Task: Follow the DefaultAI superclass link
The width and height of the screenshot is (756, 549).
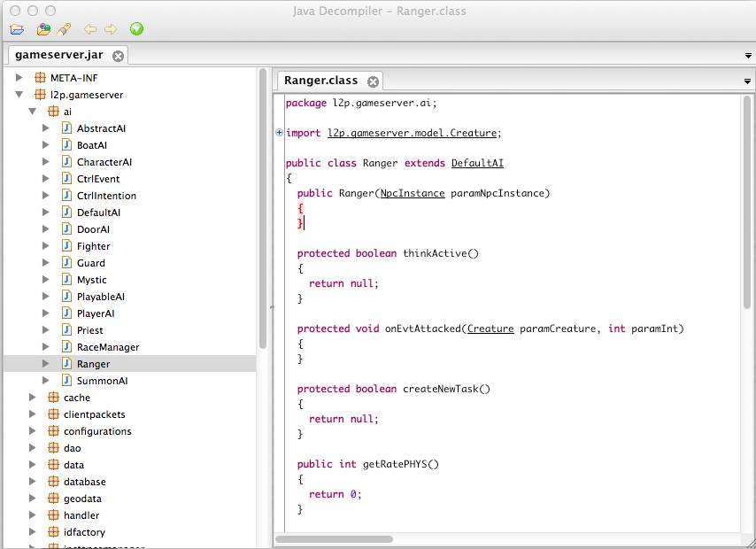Action: [477, 163]
